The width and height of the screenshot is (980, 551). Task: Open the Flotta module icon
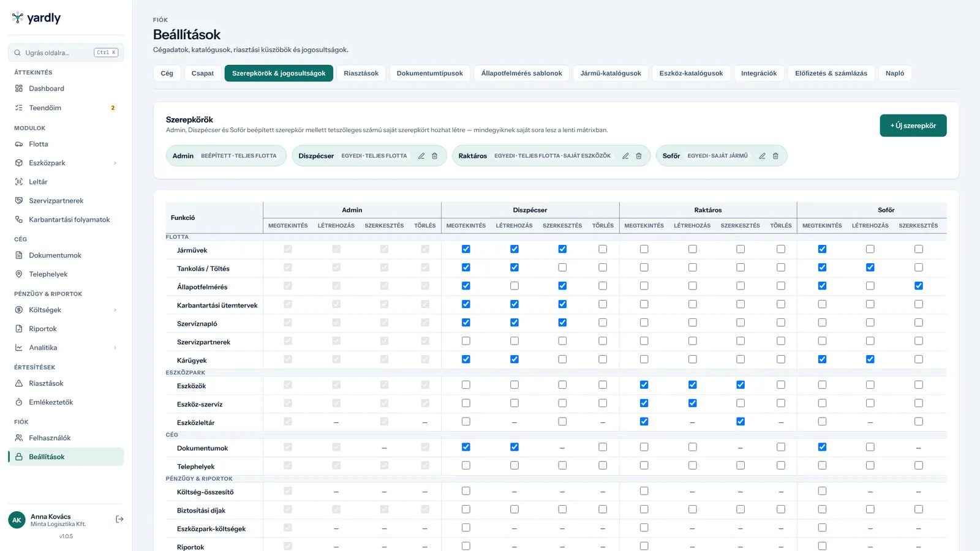pyautogui.click(x=19, y=144)
